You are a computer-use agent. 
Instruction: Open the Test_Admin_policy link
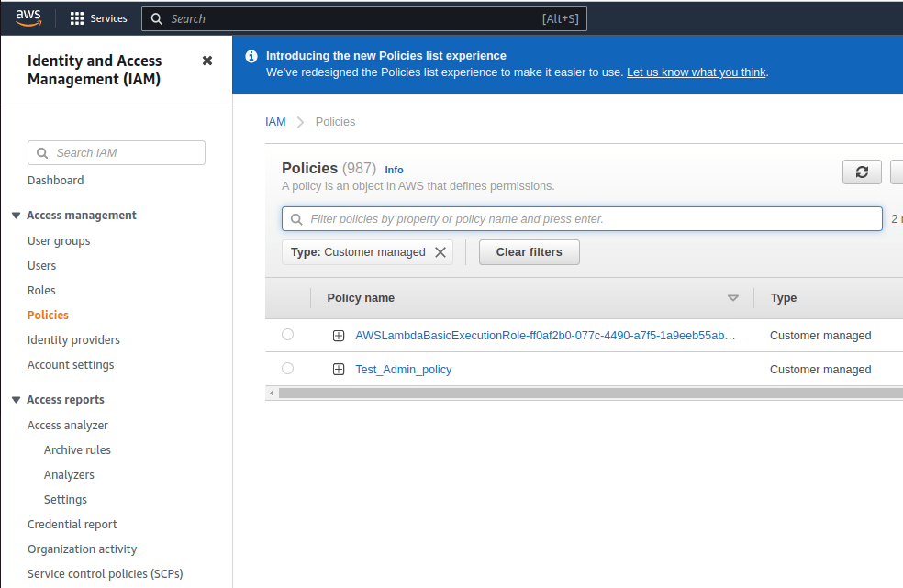404,370
